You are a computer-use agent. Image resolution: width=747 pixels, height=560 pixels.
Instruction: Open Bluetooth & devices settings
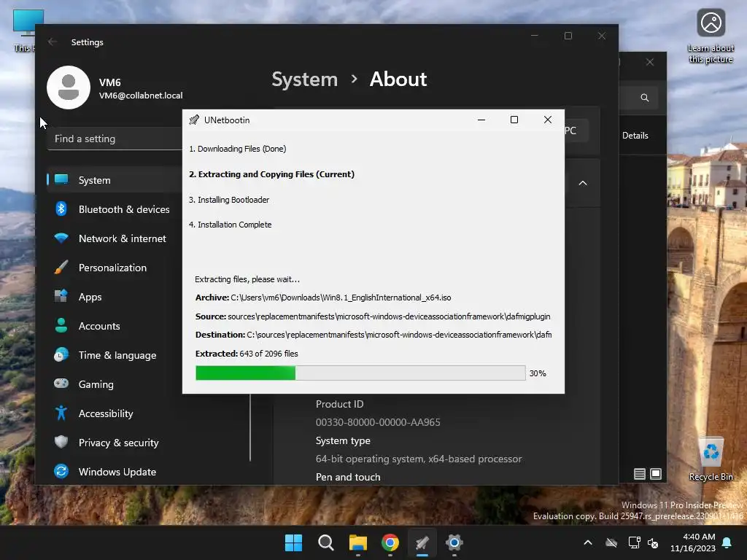coord(115,209)
